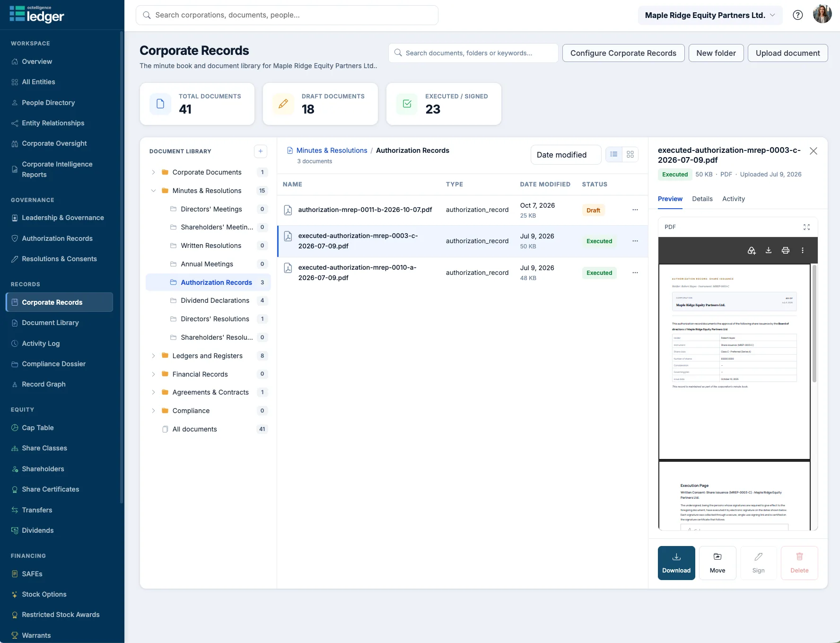This screenshot has width=840, height=643.
Task: Click the search documents, folders field
Action: click(x=473, y=53)
